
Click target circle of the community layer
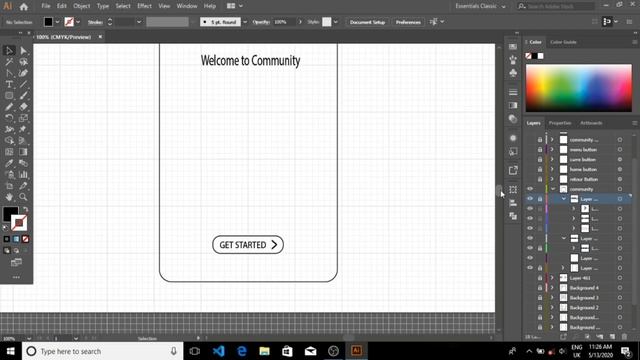[620, 189]
